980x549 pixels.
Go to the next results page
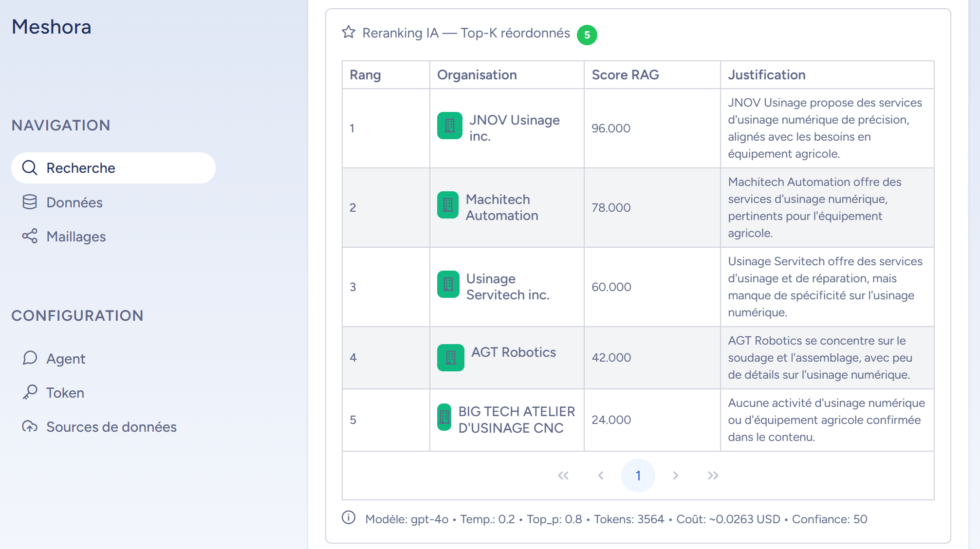[x=676, y=476]
